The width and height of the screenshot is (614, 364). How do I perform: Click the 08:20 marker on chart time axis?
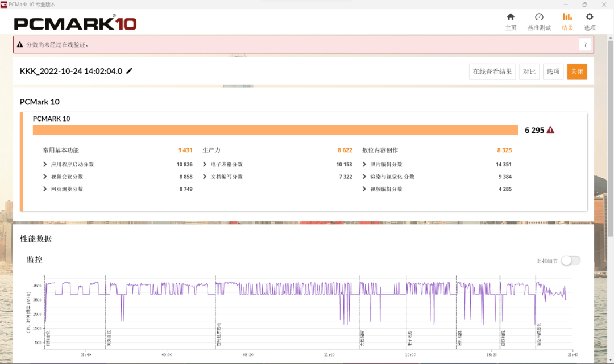(x=248, y=354)
